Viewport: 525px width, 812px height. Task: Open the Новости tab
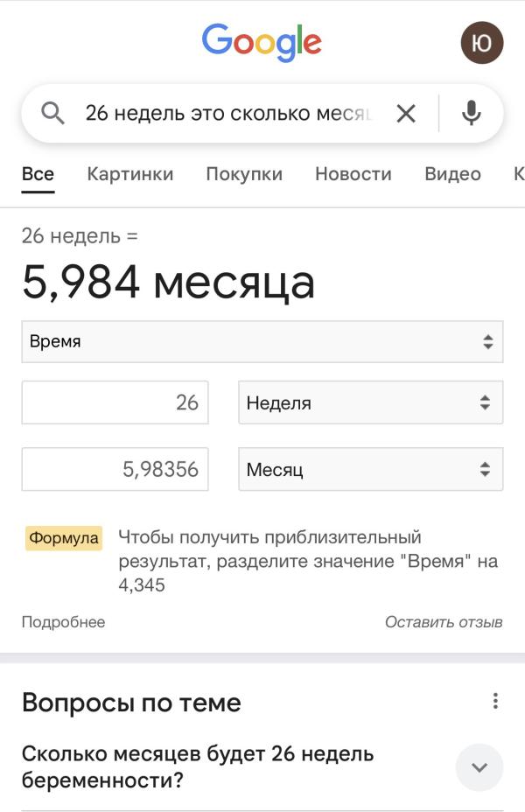point(353,174)
